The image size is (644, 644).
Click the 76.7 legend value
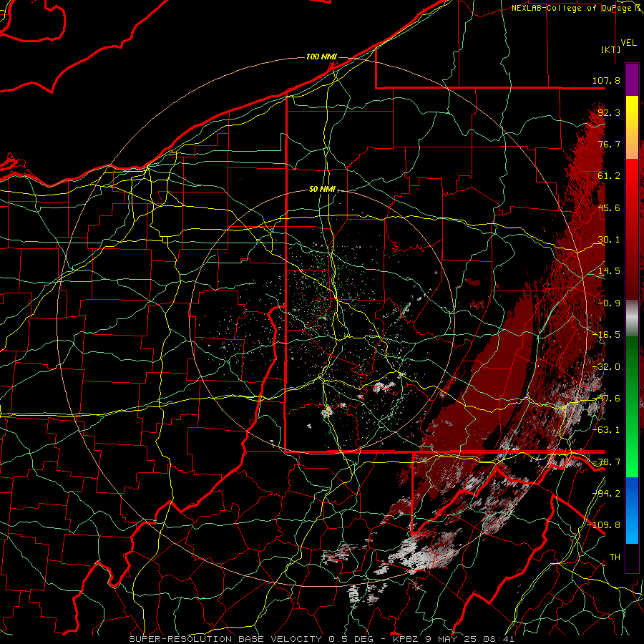point(609,144)
